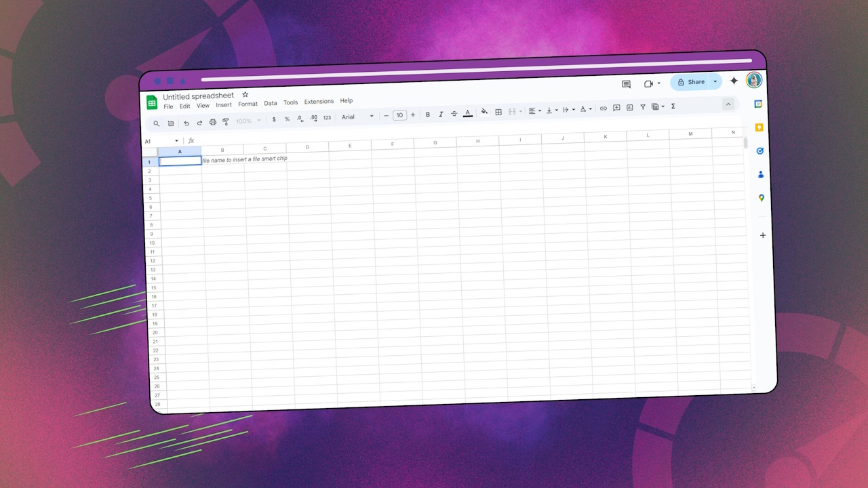Get add-ons with the plus icon
Screen dimensions: 868x488
coord(763,235)
